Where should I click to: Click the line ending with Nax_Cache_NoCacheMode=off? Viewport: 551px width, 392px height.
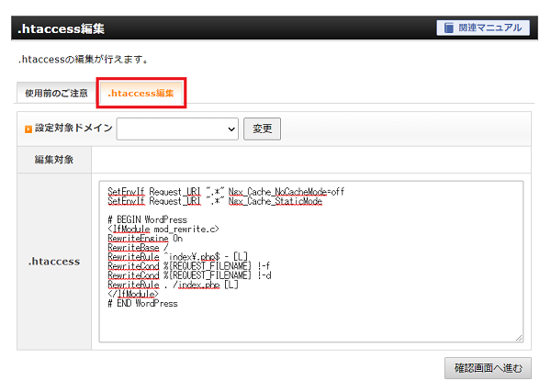[226, 192]
